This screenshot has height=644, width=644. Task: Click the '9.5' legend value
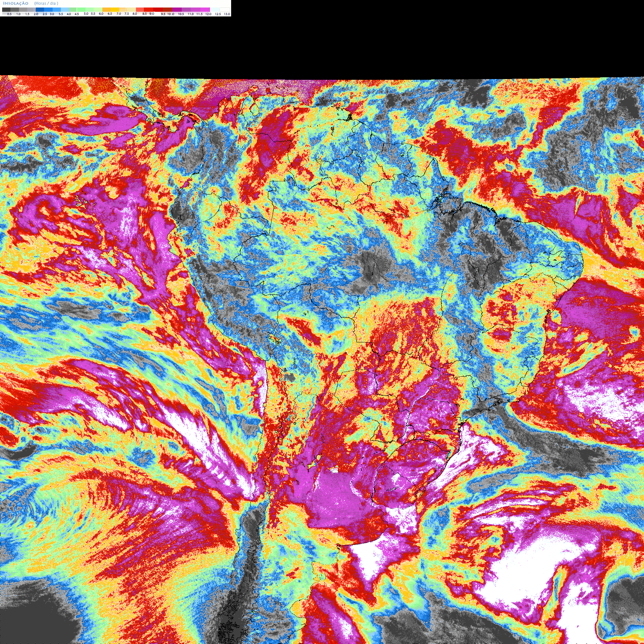(x=163, y=14)
